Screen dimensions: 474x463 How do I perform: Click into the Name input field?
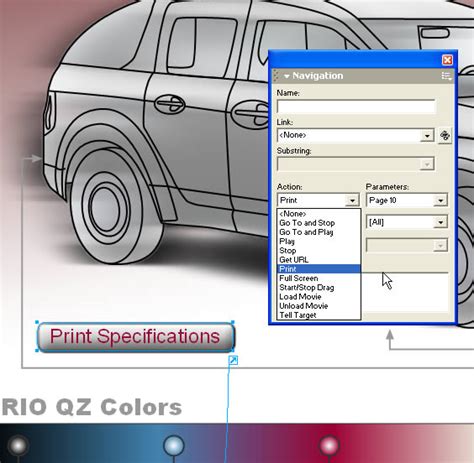pos(356,107)
